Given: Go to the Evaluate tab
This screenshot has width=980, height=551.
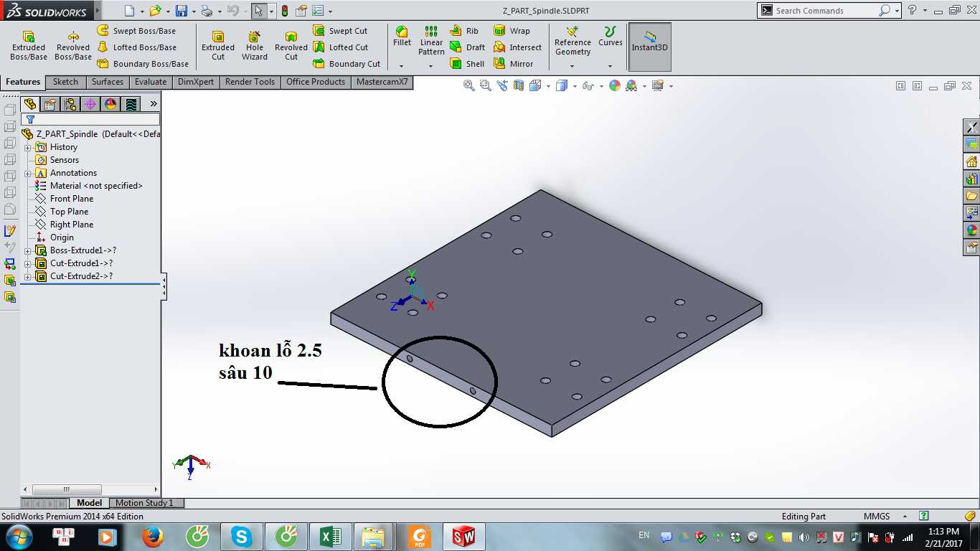Looking at the screenshot, I should 151,82.
